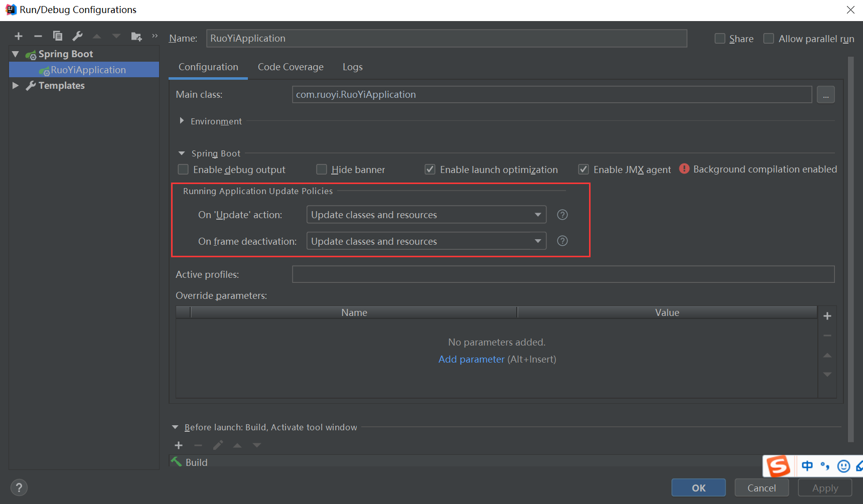This screenshot has height=504, width=863.
Task: Open the On frame deactivation dropdown
Action: (x=538, y=241)
